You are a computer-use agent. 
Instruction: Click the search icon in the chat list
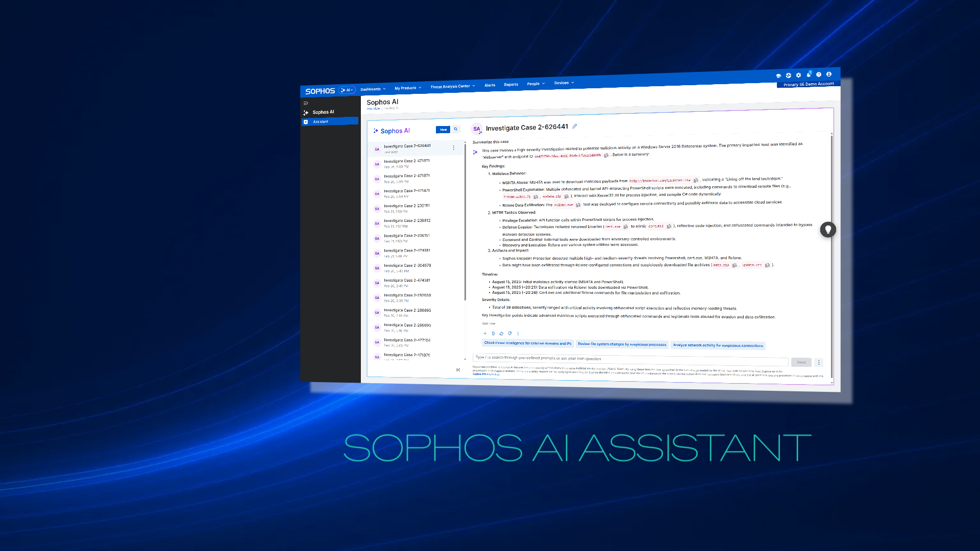point(455,129)
